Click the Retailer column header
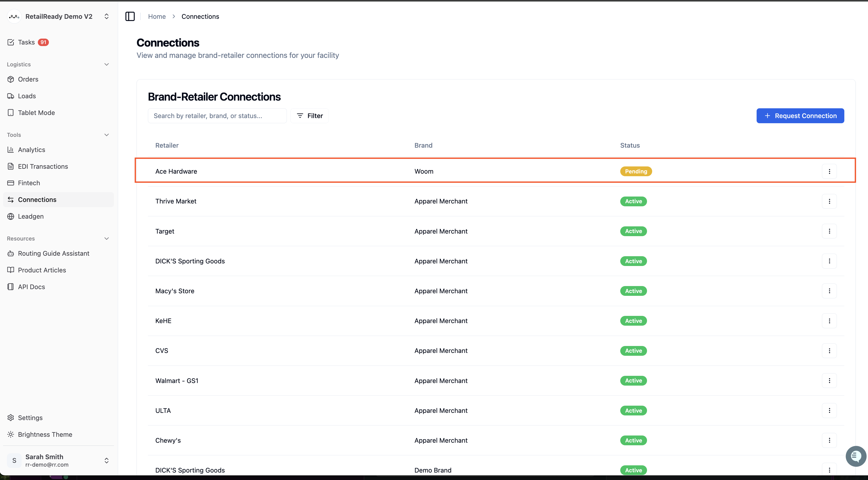Viewport: 868px width, 480px height. pos(167,146)
